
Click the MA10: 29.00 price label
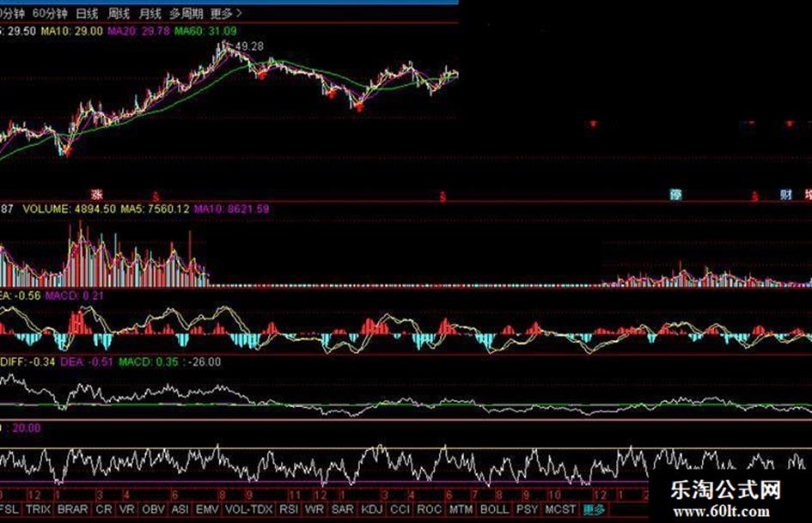[x=72, y=31]
